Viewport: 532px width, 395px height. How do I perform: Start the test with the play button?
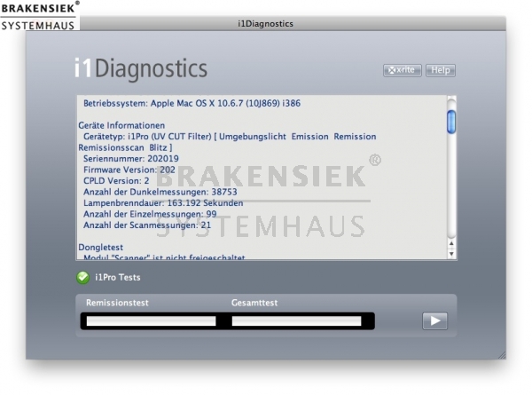coord(435,321)
